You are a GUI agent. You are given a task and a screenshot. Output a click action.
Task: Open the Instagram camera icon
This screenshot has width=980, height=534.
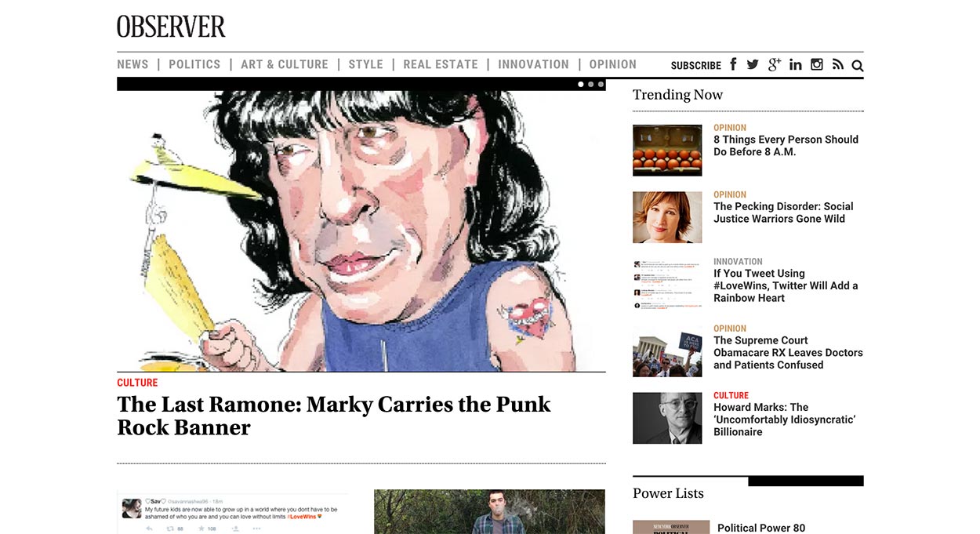click(817, 65)
